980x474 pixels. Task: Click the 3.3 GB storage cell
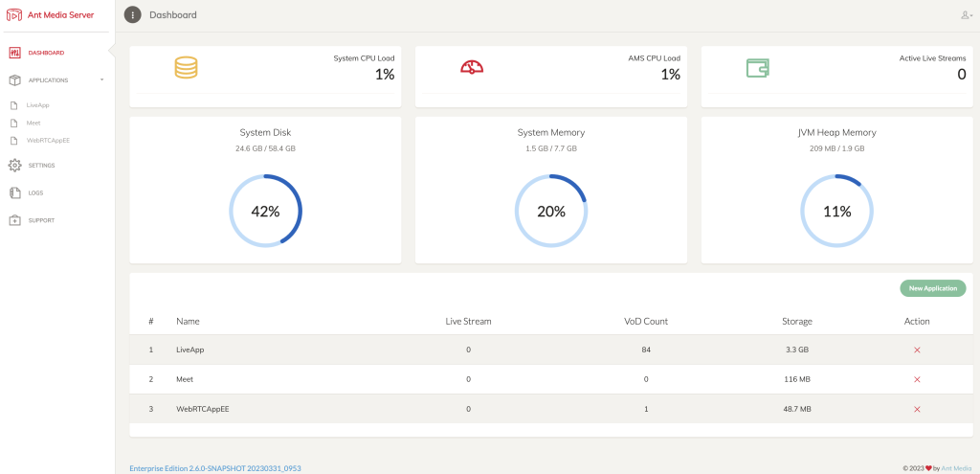[x=797, y=350]
